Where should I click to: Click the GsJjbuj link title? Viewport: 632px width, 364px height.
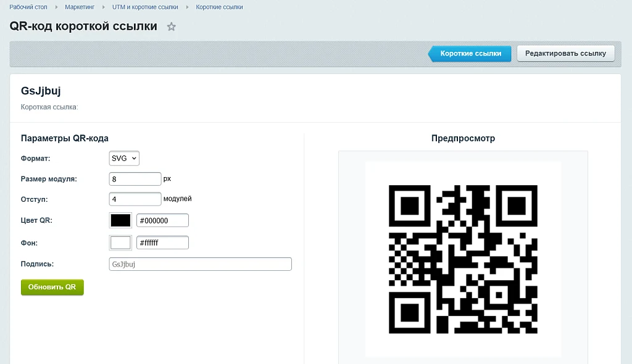pos(41,91)
